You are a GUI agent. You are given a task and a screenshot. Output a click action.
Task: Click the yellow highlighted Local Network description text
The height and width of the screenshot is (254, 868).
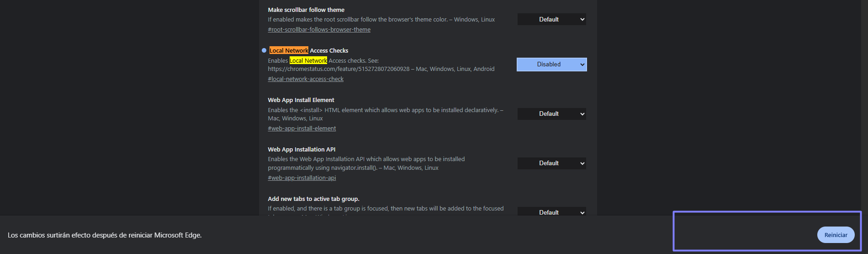tap(308, 61)
